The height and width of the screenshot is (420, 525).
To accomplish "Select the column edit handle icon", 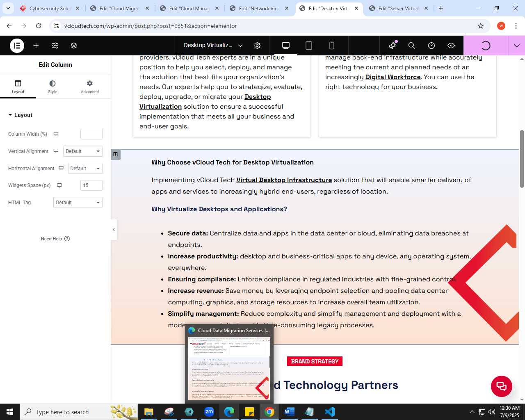I will click(116, 155).
